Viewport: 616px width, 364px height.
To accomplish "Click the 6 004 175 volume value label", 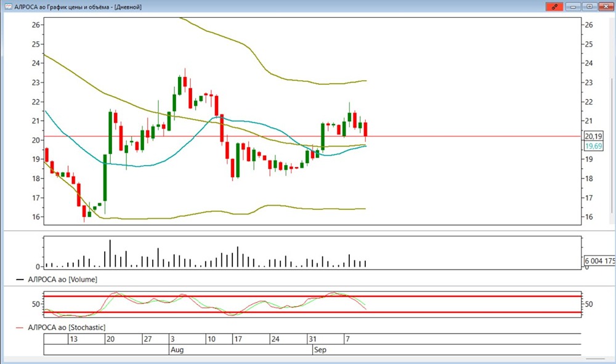I will pos(599,261).
